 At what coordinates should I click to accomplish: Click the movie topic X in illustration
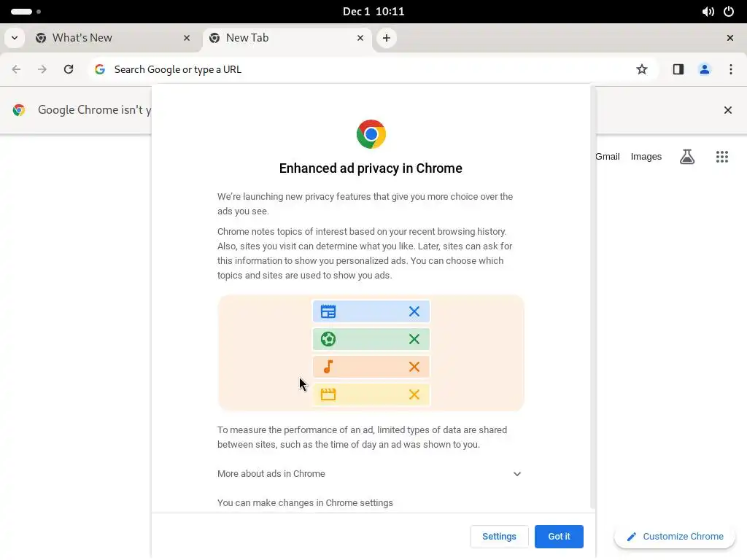(x=414, y=394)
